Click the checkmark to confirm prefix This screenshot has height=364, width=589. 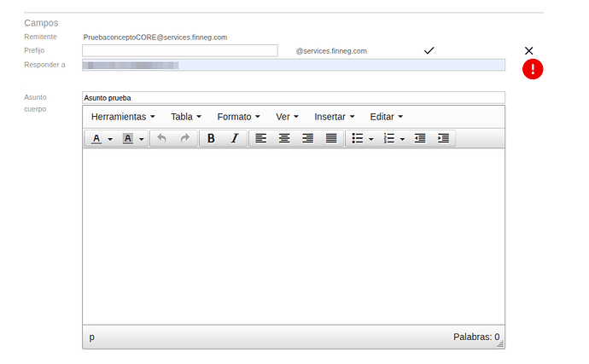coord(429,51)
